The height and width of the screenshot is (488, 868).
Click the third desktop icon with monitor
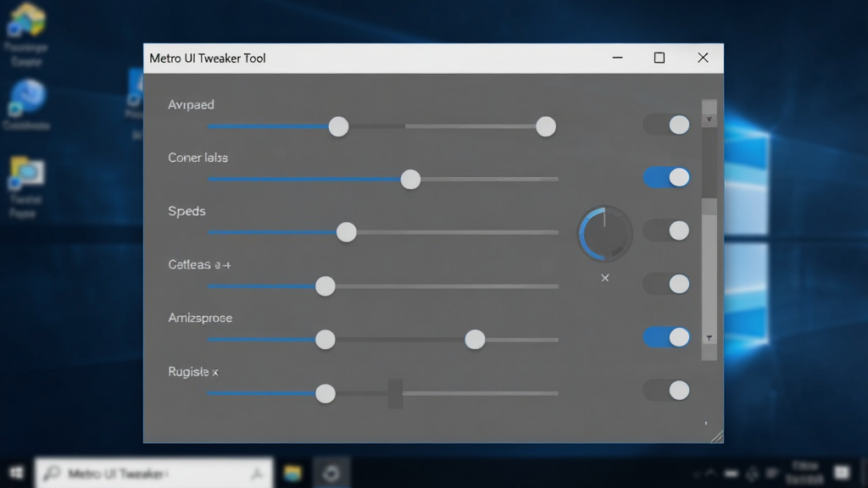[26, 173]
